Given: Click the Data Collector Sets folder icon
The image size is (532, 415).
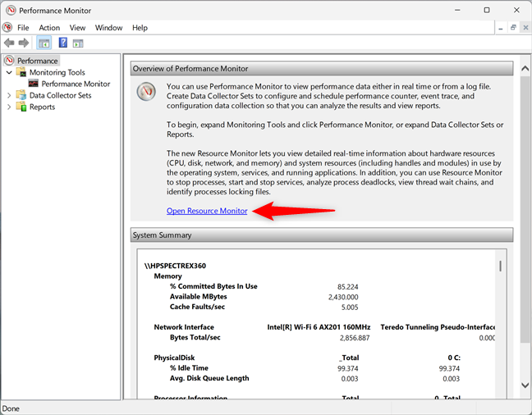Looking at the screenshot, I should point(21,95).
